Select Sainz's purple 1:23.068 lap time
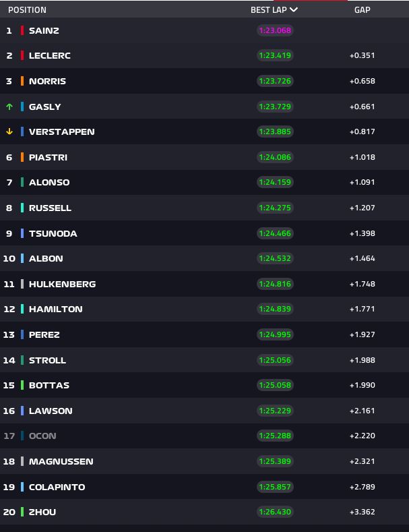This screenshot has height=532, width=409. coord(274,30)
